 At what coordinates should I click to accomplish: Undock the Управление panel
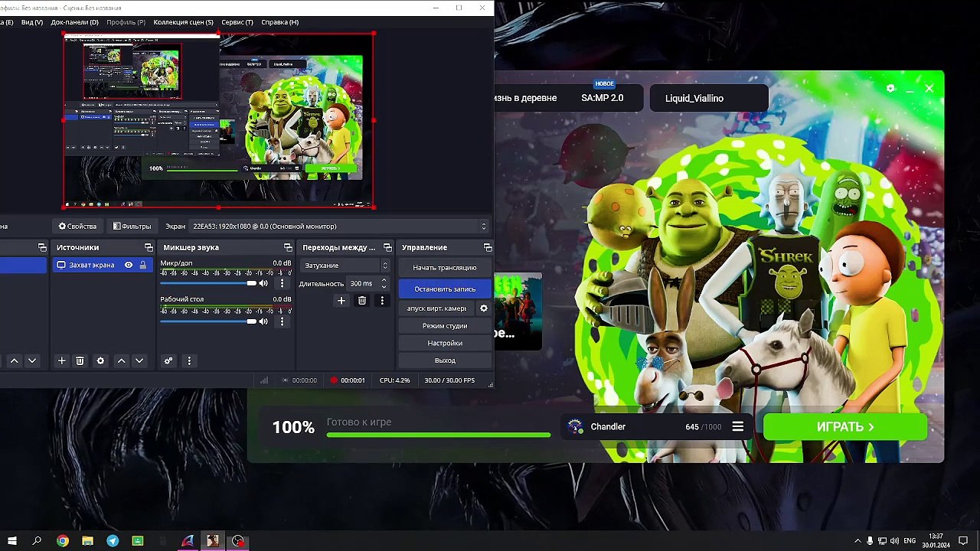pos(488,247)
